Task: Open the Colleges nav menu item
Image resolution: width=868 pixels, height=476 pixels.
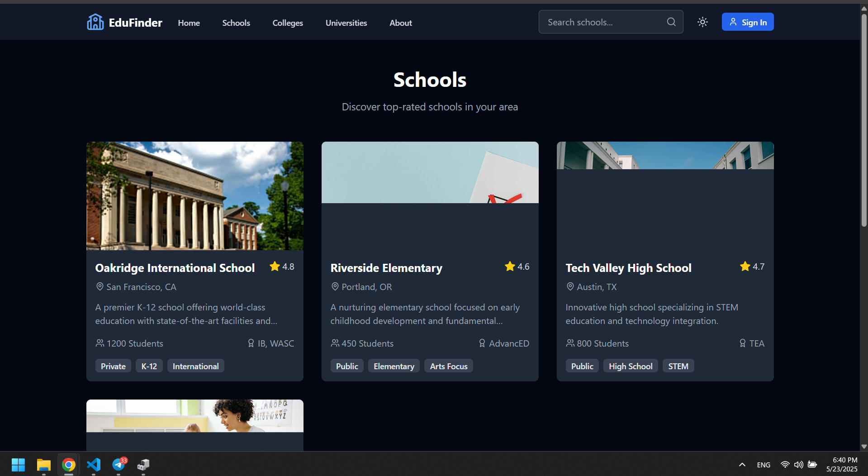Action: point(288,23)
